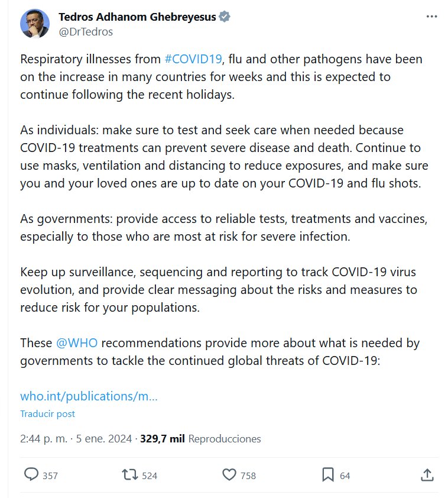
Task: Click the reply speech bubble icon
Action: [31, 474]
